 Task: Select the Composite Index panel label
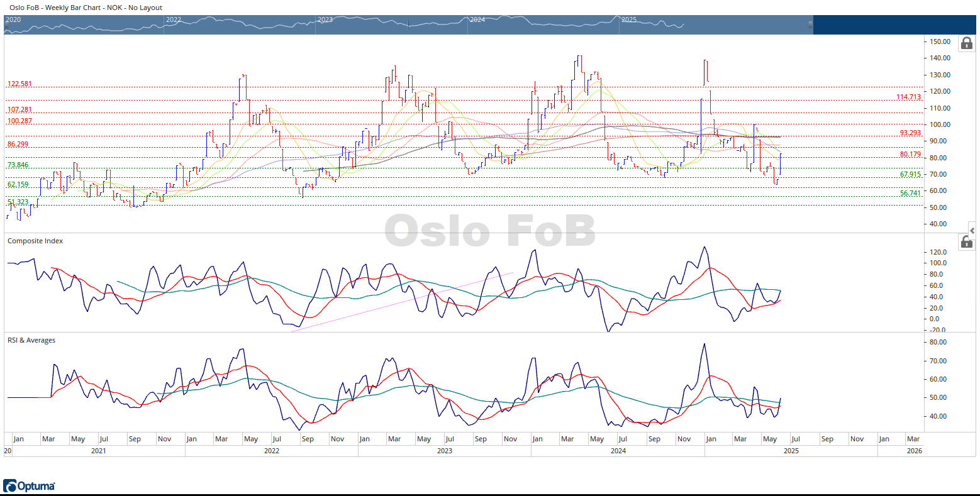coord(35,241)
